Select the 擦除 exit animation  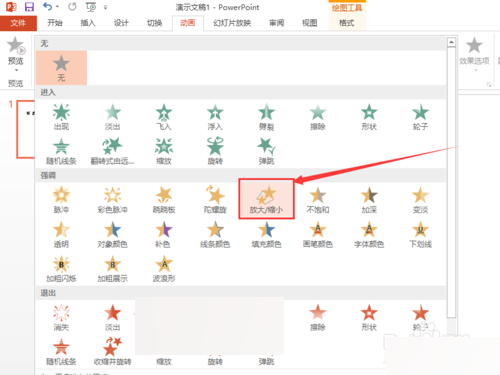click(318, 317)
